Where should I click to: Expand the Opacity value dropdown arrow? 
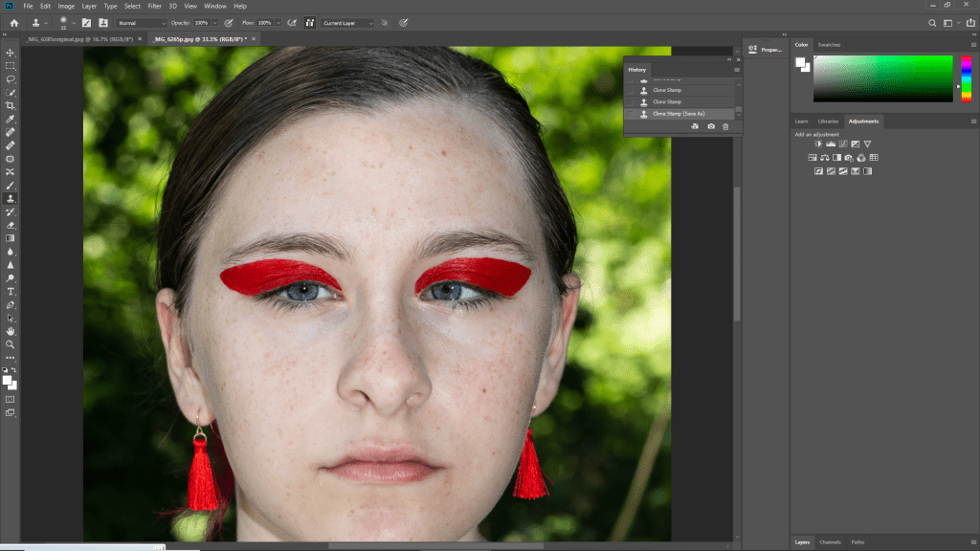tap(214, 22)
